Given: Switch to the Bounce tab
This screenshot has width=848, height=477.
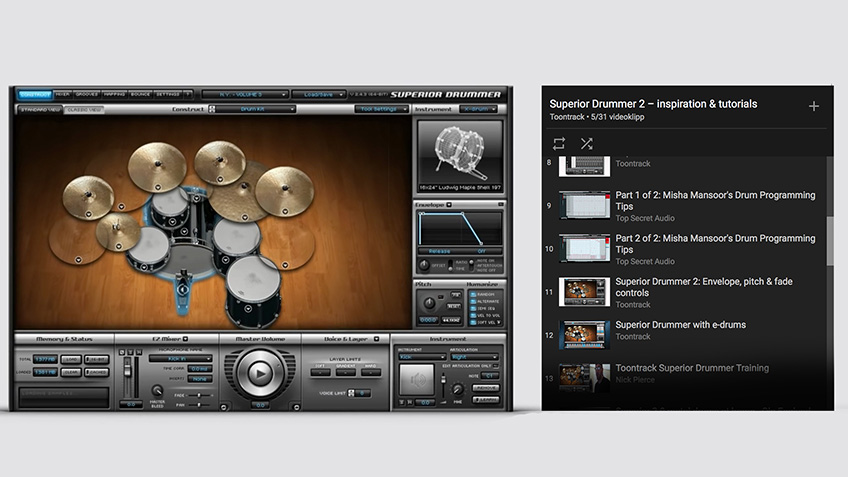Looking at the screenshot, I should click(141, 95).
